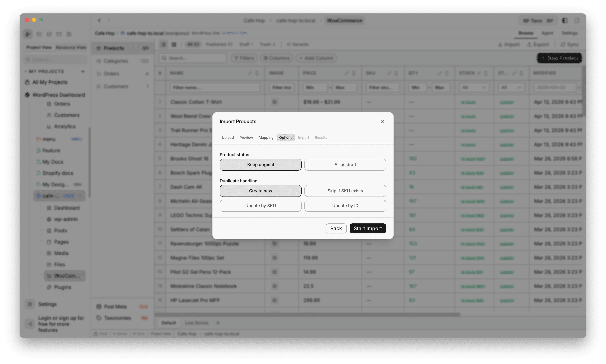The width and height of the screenshot is (606, 364).
Task: Open the binoculars search icon in the toolbar
Action: (69, 34)
